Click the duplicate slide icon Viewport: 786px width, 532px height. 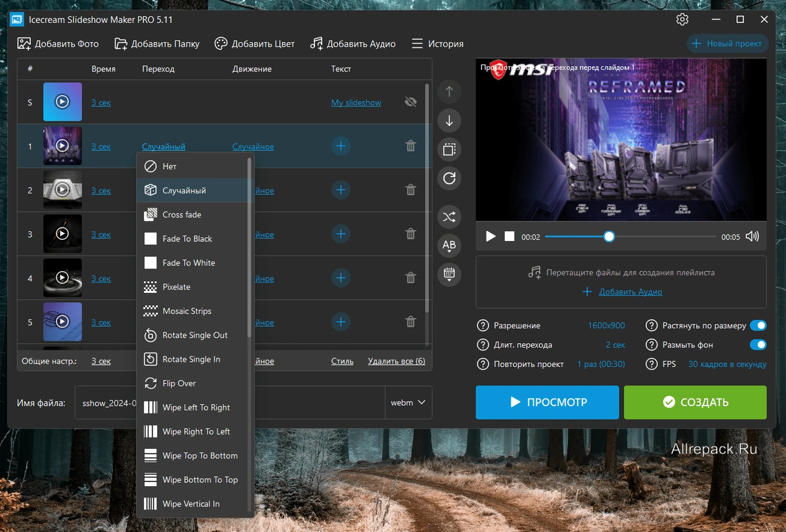point(449,149)
